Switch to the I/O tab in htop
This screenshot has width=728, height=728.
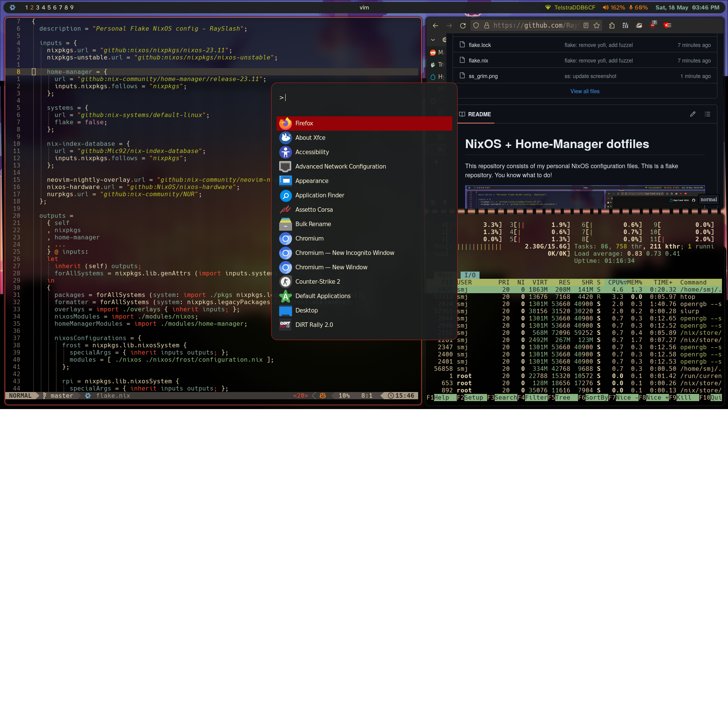pos(470,275)
